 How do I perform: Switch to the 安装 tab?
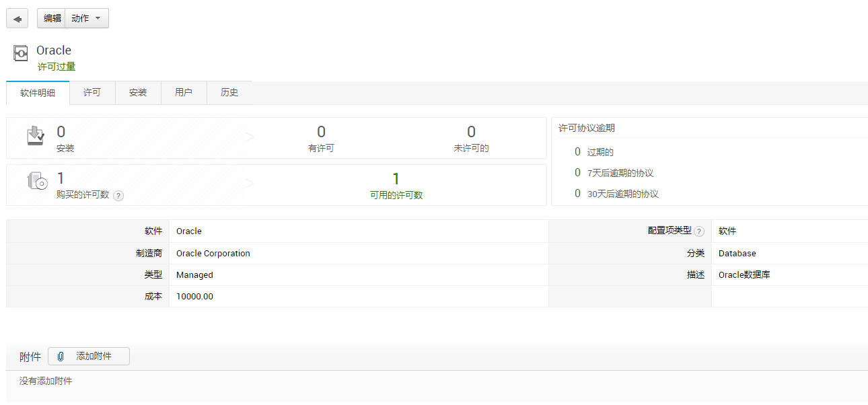138,93
